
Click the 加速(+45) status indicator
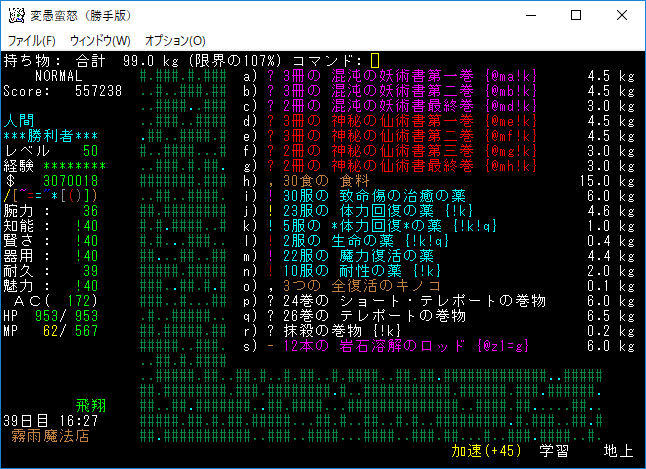(x=487, y=451)
